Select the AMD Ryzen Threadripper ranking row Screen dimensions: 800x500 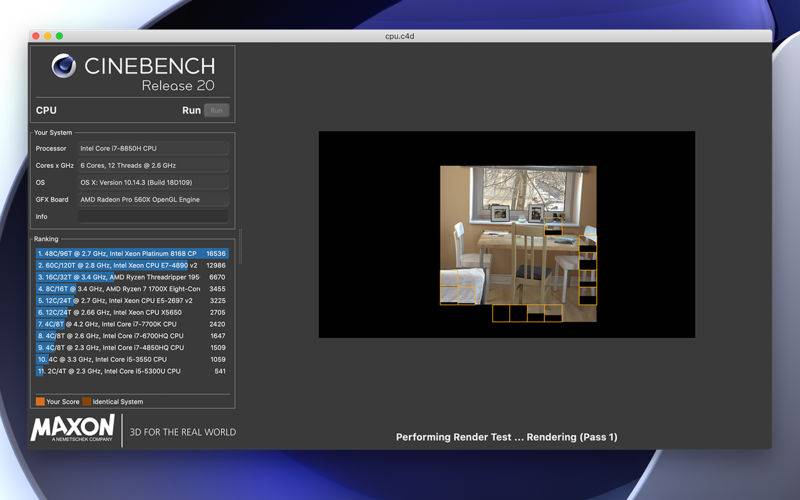[132, 277]
